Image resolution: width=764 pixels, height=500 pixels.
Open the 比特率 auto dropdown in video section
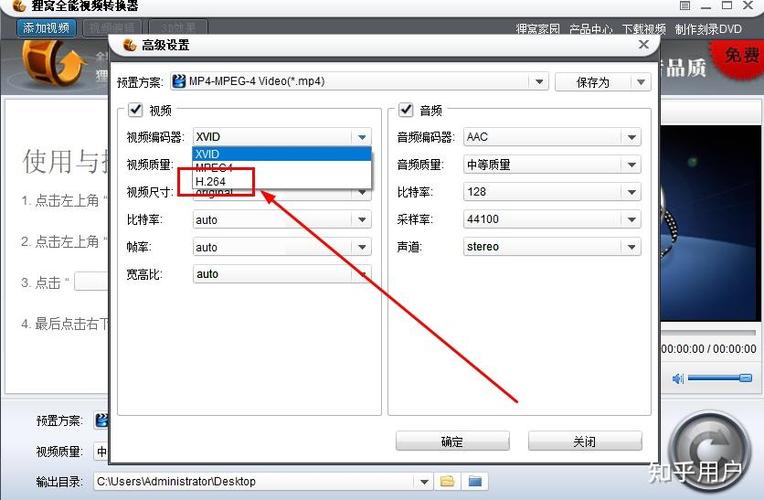pos(282,220)
